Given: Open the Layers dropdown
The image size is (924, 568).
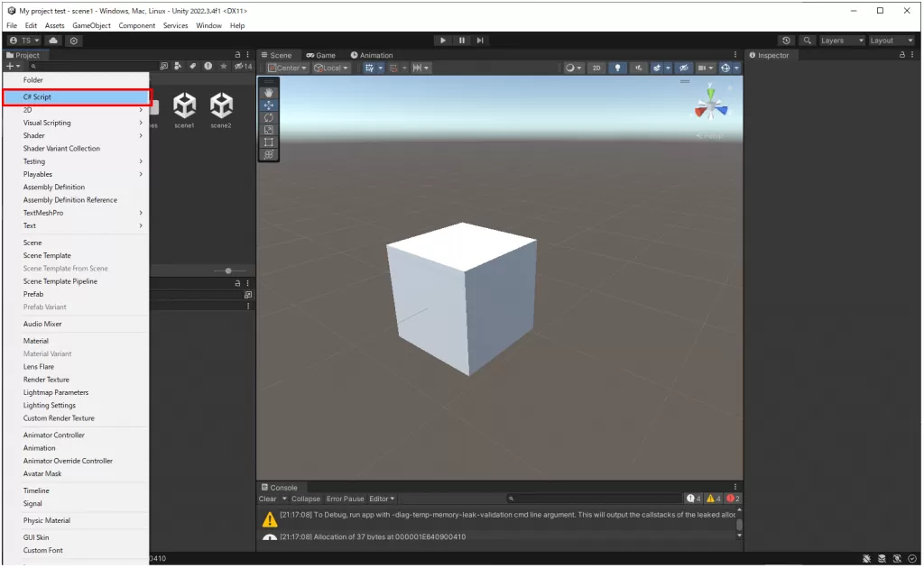Looking at the screenshot, I should (841, 41).
